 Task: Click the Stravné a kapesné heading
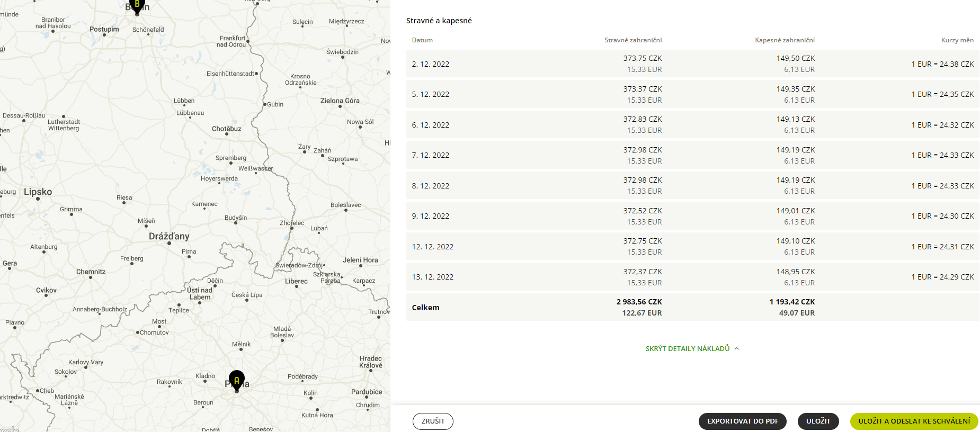pos(439,21)
